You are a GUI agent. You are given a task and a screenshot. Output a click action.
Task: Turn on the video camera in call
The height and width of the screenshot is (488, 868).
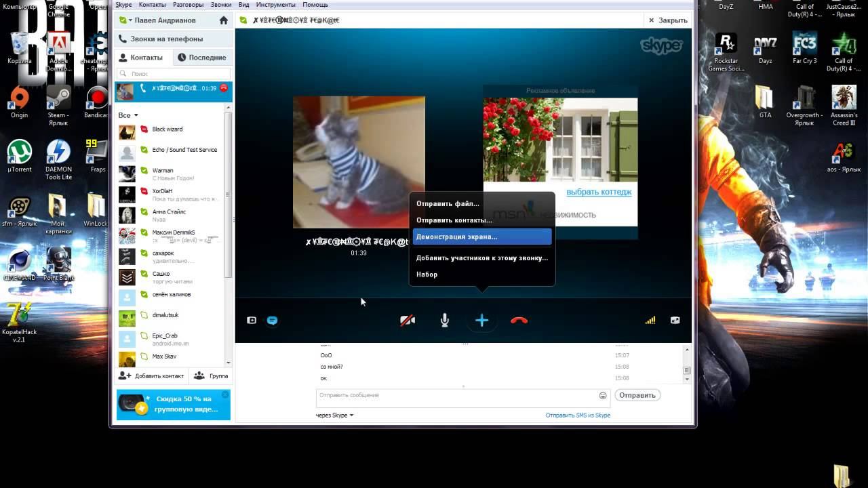point(408,321)
